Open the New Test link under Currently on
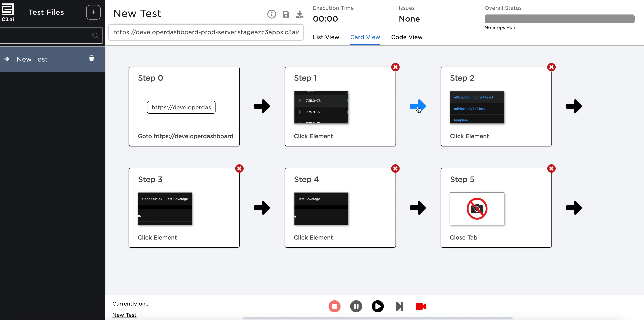This screenshot has width=644, height=320. click(124, 315)
